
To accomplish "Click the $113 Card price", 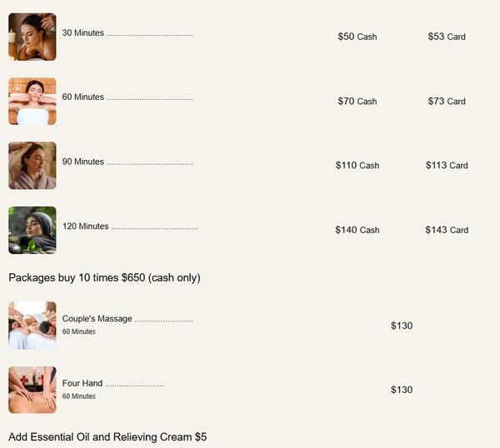I will point(447,165).
